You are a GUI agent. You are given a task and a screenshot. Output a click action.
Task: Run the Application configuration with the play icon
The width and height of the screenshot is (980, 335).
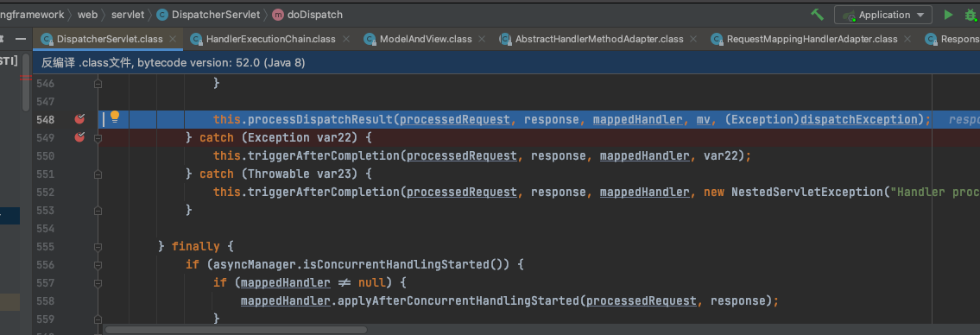click(x=948, y=15)
